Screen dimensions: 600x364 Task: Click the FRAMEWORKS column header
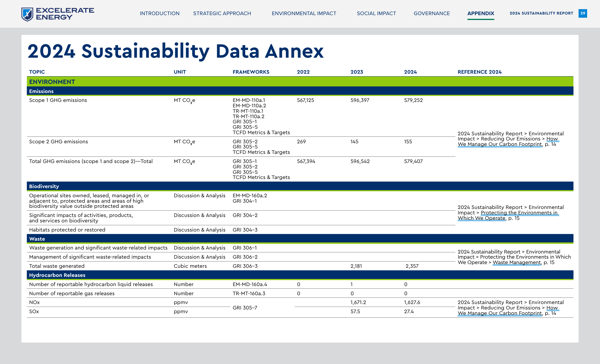click(x=251, y=72)
